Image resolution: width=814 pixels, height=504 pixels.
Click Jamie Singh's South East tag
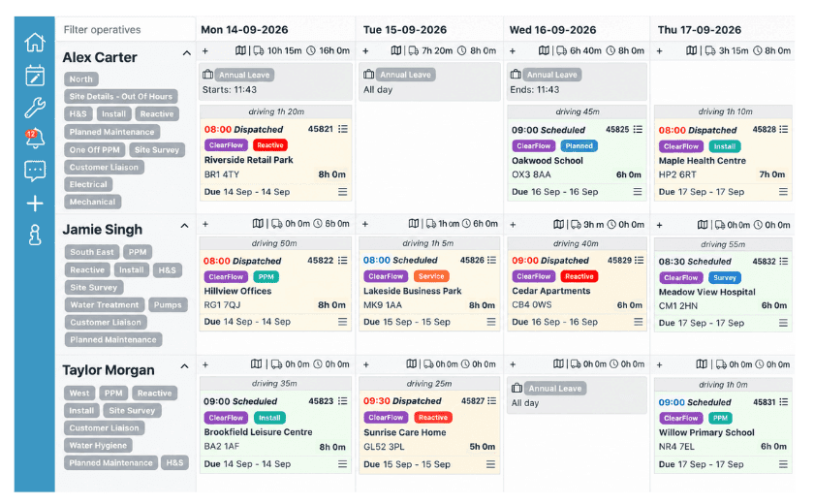coord(92,252)
